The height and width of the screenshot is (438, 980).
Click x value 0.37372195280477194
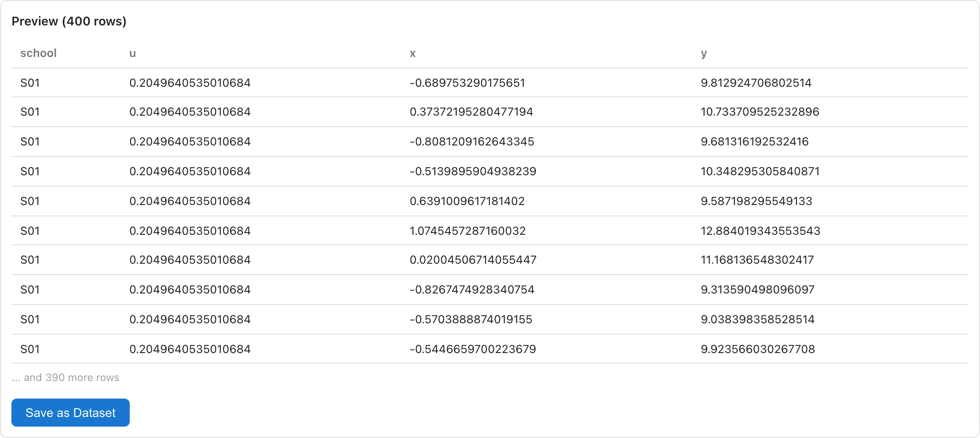[x=471, y=112]
